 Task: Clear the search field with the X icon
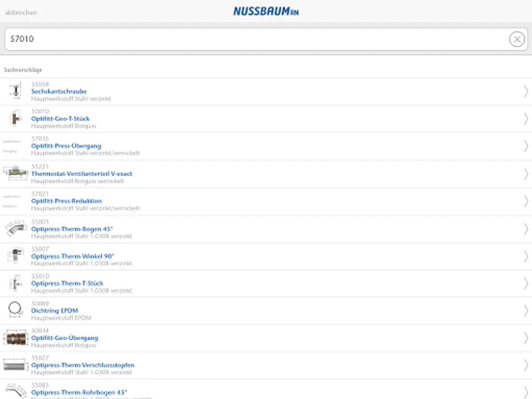[x=516, y=39]
